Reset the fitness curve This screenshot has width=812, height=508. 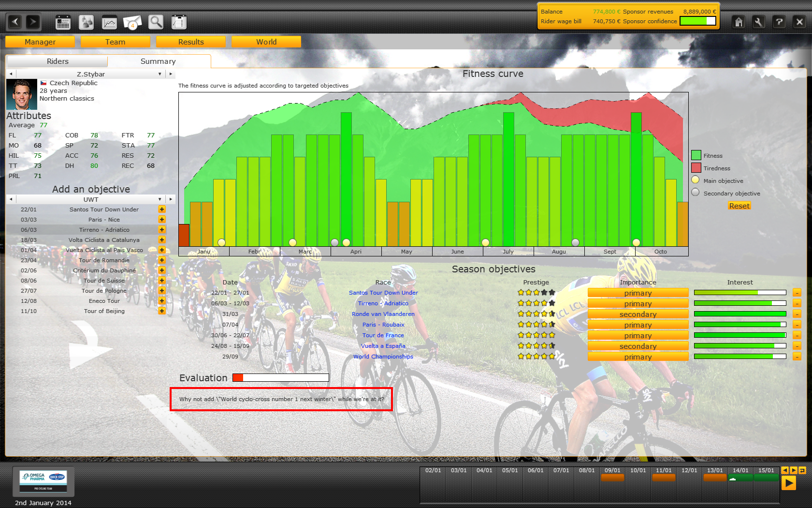pyautogui.click(x=739, y=206)
